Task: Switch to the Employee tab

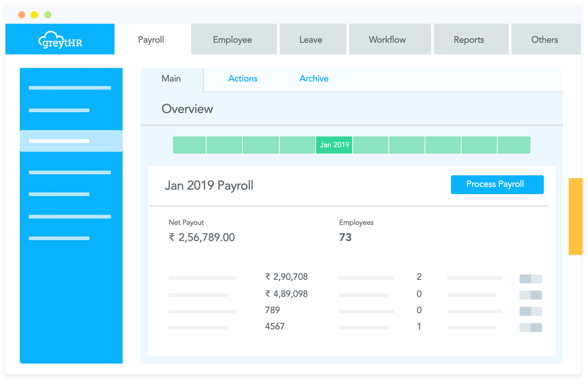Action: click(233, 39)
